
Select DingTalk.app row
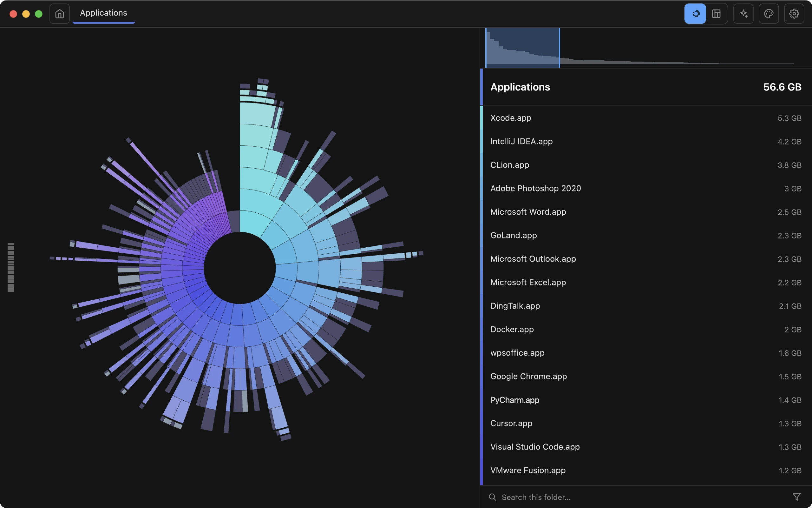pos(645,306)
